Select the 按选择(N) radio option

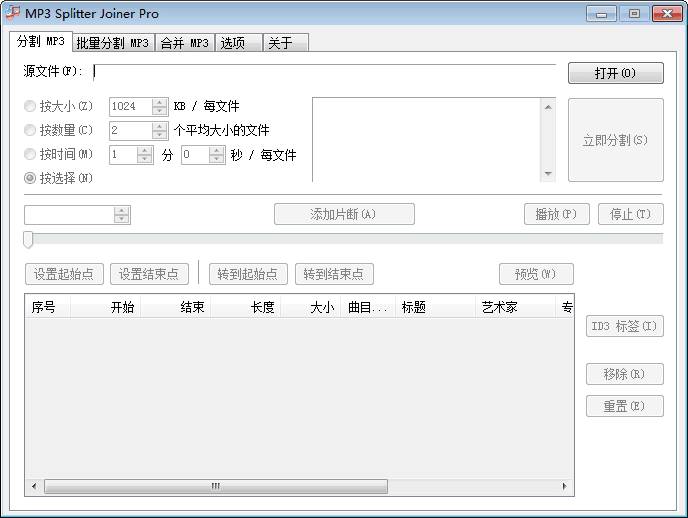pos(58,178)
